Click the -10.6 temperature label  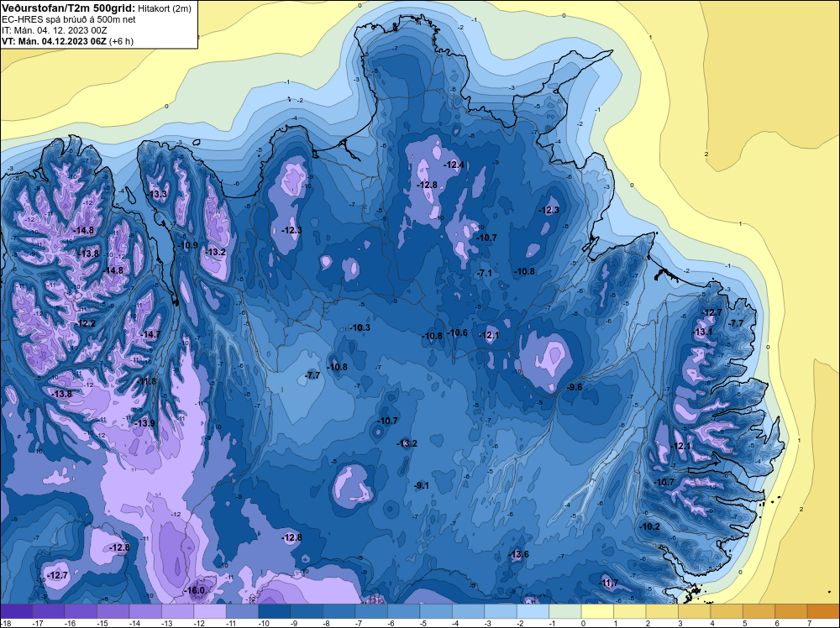tap(458, 333)
